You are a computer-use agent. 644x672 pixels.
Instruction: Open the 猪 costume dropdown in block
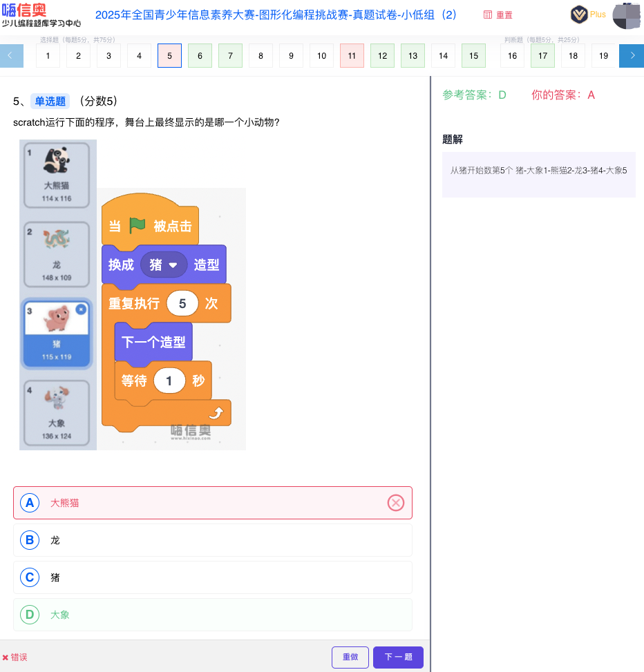163,265
